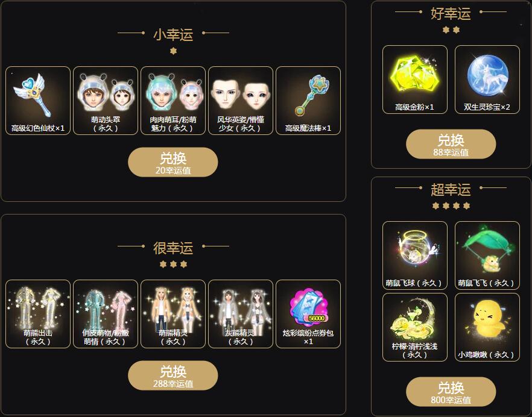
Task: Click the 萌动头罩 headgear reward
Action: 106,101
